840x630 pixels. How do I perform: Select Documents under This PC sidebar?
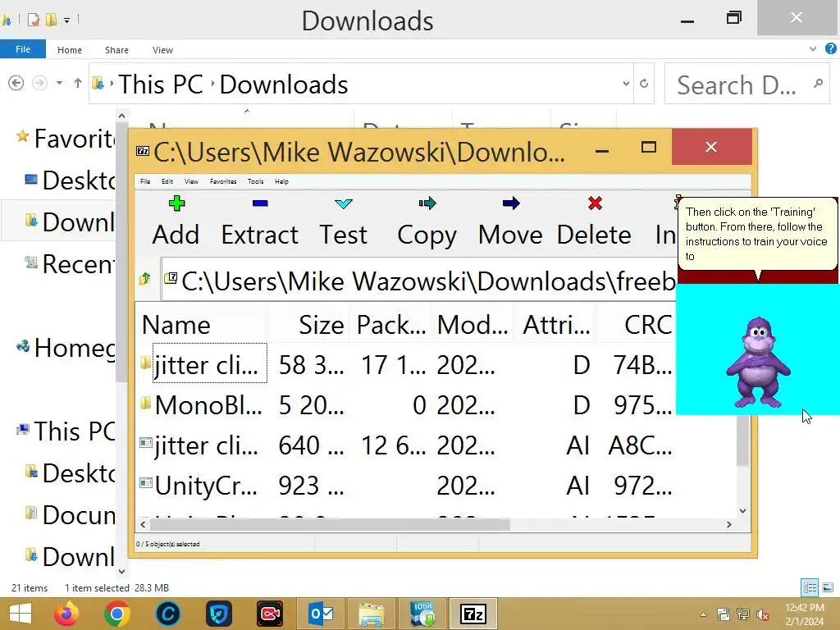tap(70, 515)
